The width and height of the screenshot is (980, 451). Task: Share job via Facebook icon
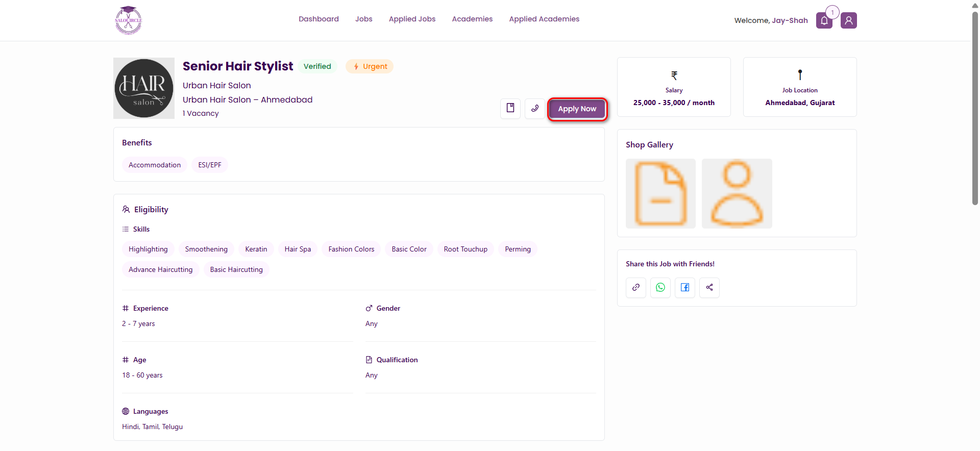(685, 287)
